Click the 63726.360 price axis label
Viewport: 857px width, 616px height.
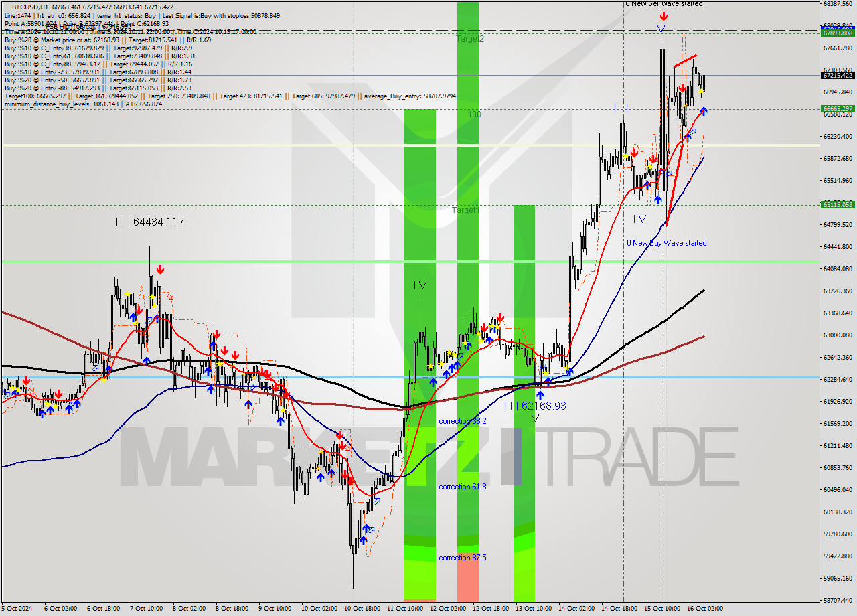(838, 291)
